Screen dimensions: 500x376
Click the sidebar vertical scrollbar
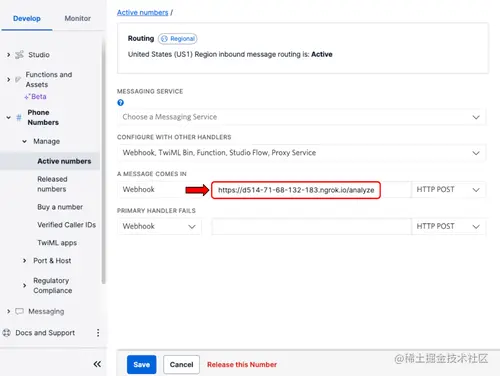[104, 160]
